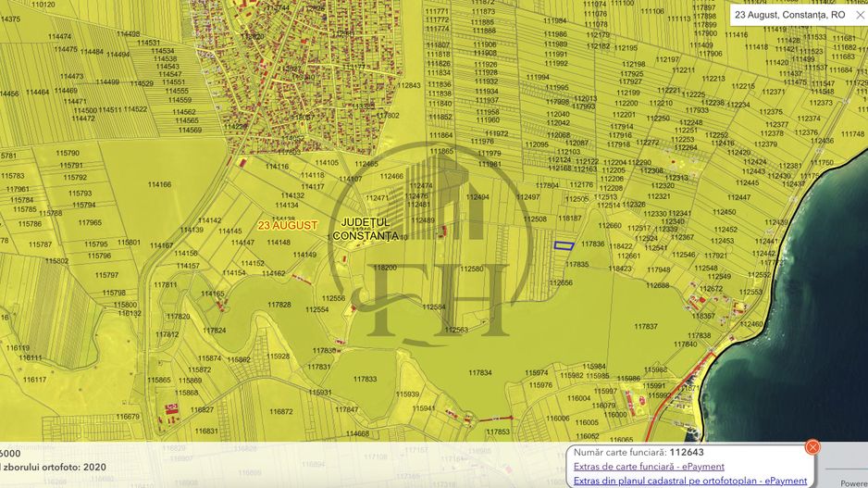Screen dimensions: 868x488
Task: Click the orange 23 AUGUST locality label
Action: click(x=288, y=225)
